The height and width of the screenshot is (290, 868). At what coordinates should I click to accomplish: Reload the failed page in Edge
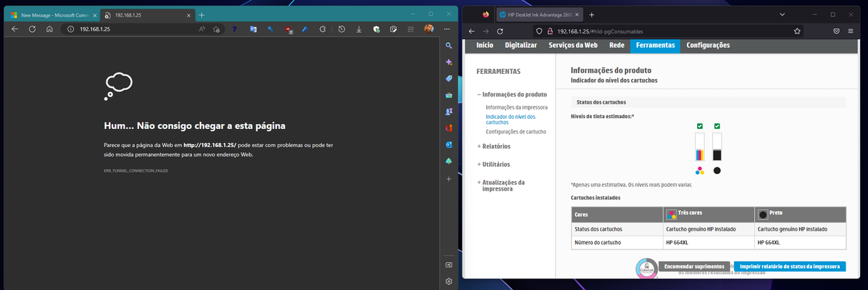click(x=32, y=29)
